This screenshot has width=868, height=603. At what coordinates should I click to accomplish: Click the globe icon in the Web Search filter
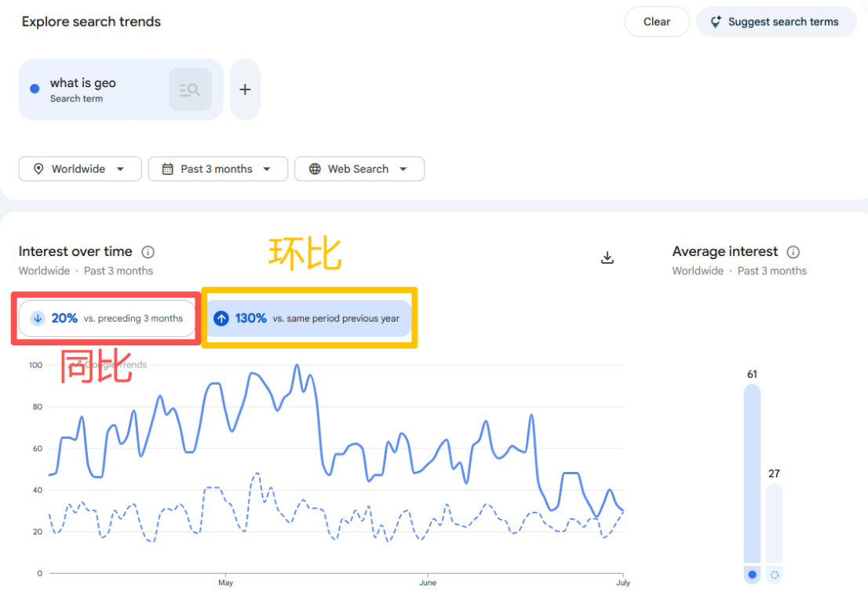tap(315, 169)
